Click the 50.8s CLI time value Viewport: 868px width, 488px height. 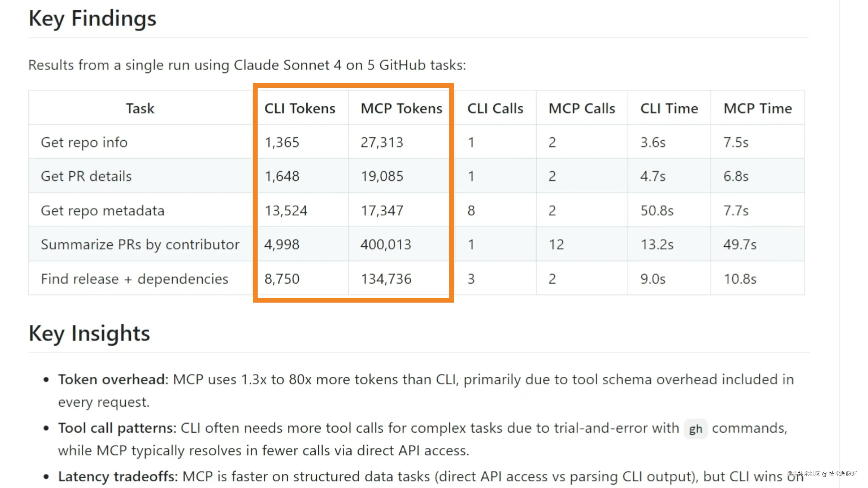tap(657, 211)
